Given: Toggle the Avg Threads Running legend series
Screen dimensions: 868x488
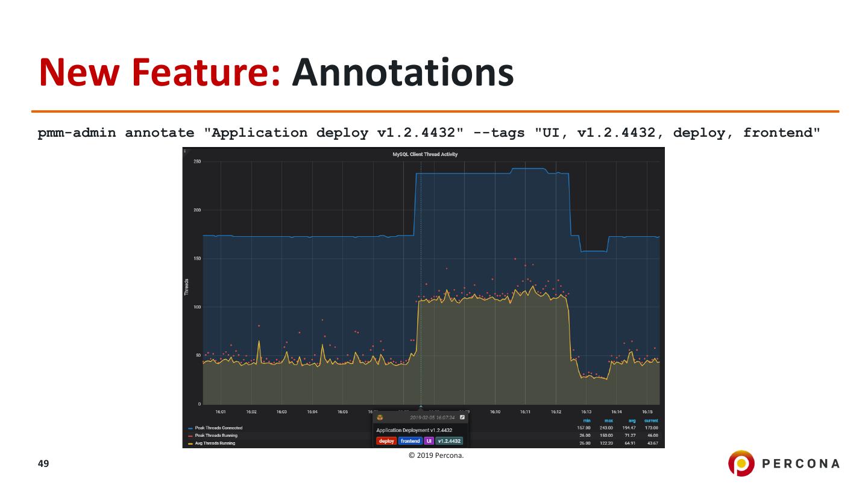Looking at the screenshot, I should (x=215, y=443).
